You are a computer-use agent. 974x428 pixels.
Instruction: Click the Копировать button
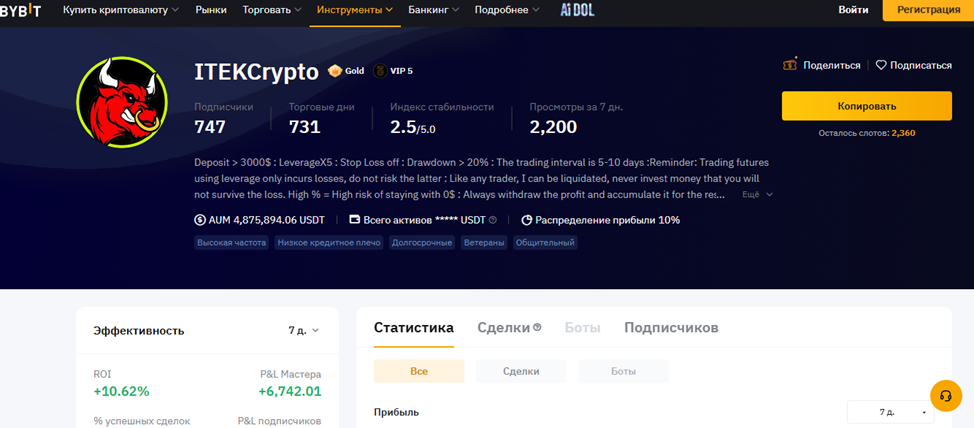point(867,106)
